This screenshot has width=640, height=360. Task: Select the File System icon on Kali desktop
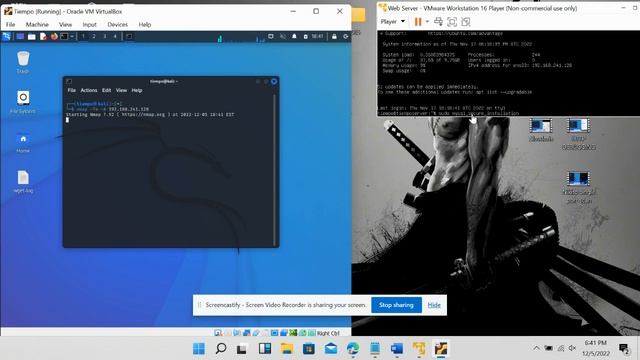pyautogui.click(x=23, y=102)
